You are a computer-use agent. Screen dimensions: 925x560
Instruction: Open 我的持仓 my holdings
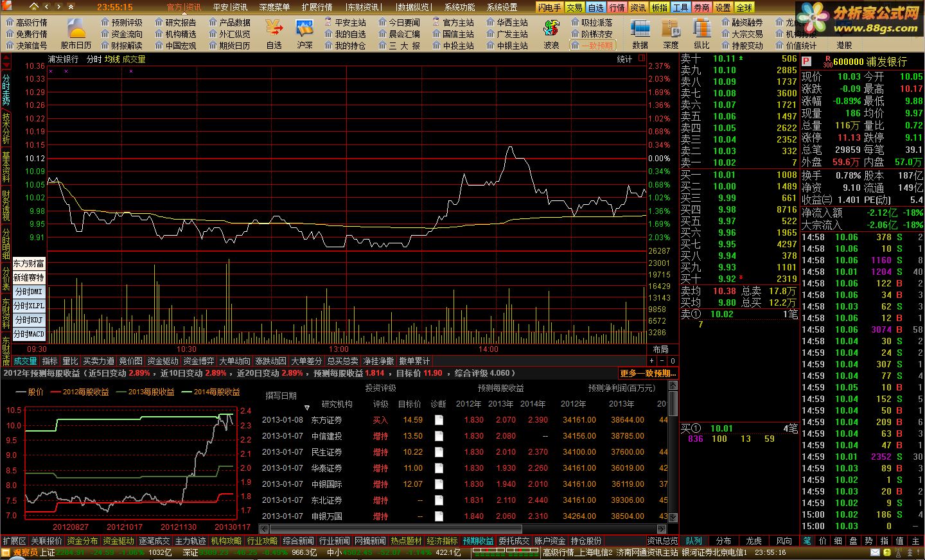(345, 46)
